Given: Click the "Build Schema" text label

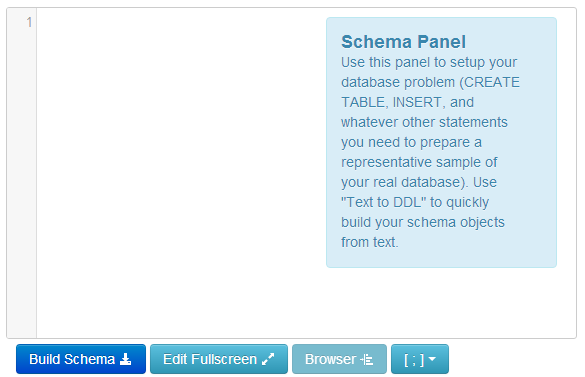Looking at the screenshot, I should pos(72,359).
